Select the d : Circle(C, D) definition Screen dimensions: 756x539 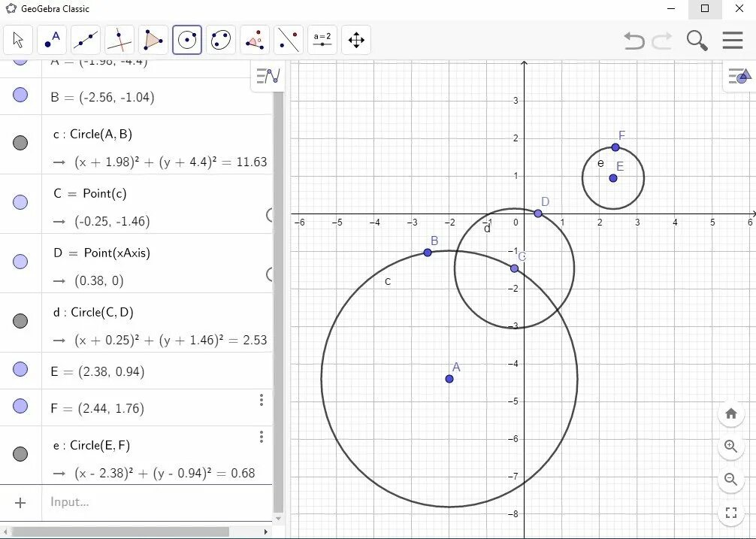coord(93,313)
